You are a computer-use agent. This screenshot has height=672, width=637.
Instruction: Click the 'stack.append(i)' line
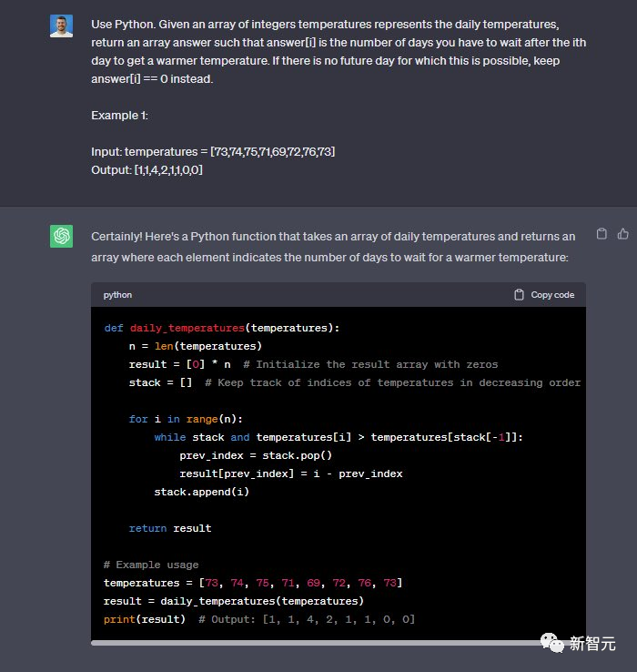[x=201, y=492]
